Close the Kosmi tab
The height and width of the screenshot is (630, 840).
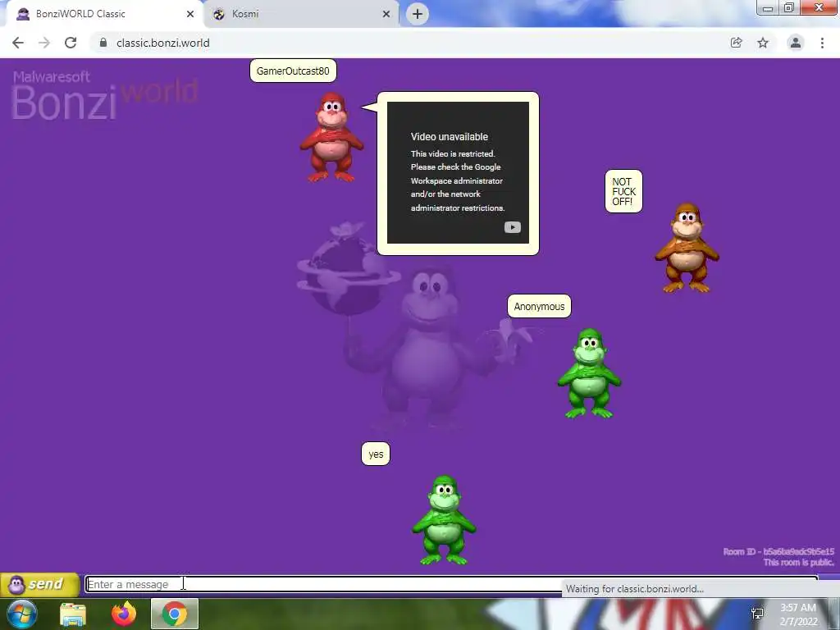click(x=386, y=14)
